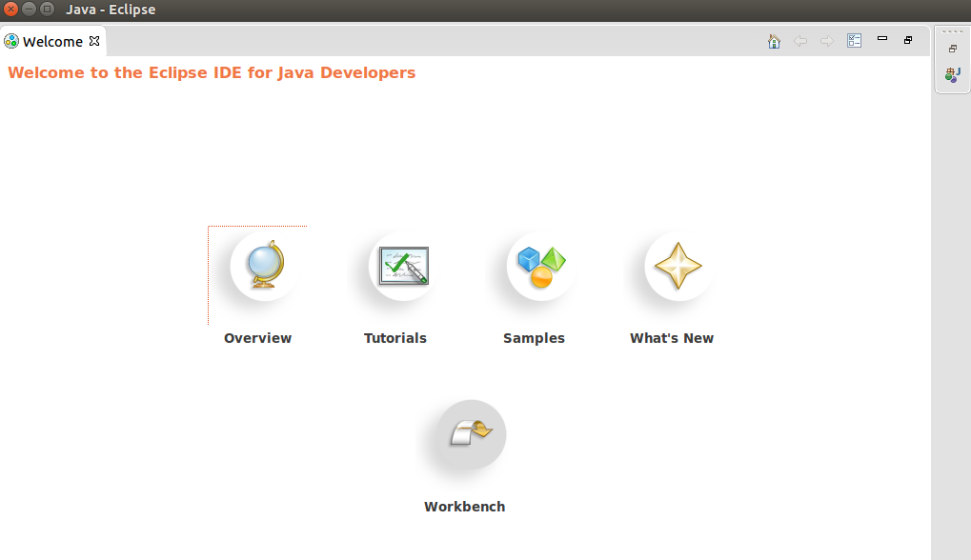Click the restore icon in the side trim
The width and height of the screenshot is (971, 560).
(953, 49)
